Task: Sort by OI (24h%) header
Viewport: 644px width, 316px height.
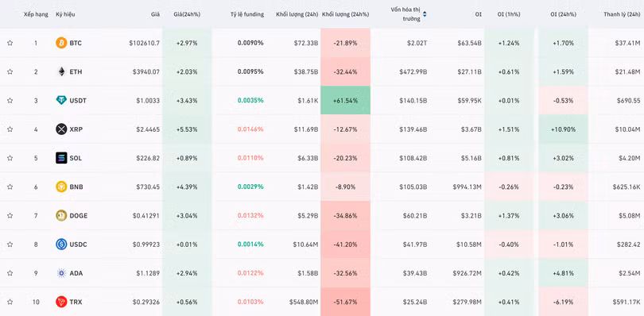Action: coord(563,14)
